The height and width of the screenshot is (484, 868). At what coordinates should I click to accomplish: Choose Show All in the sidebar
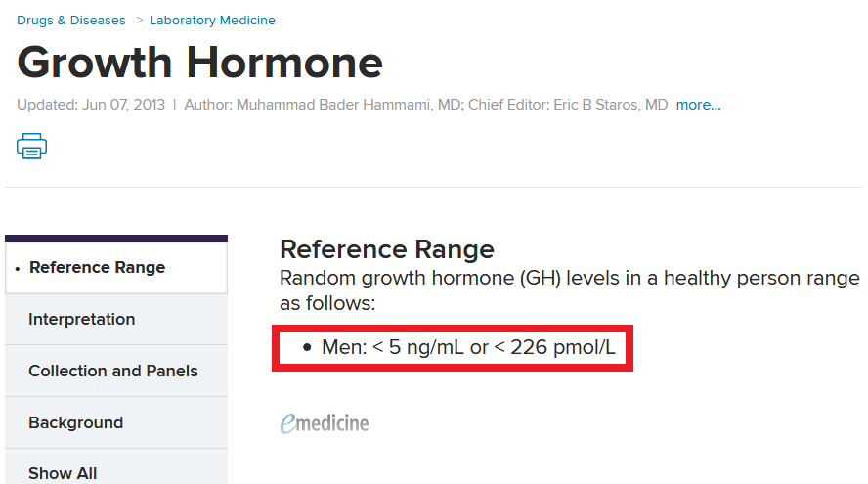[63, 473]
